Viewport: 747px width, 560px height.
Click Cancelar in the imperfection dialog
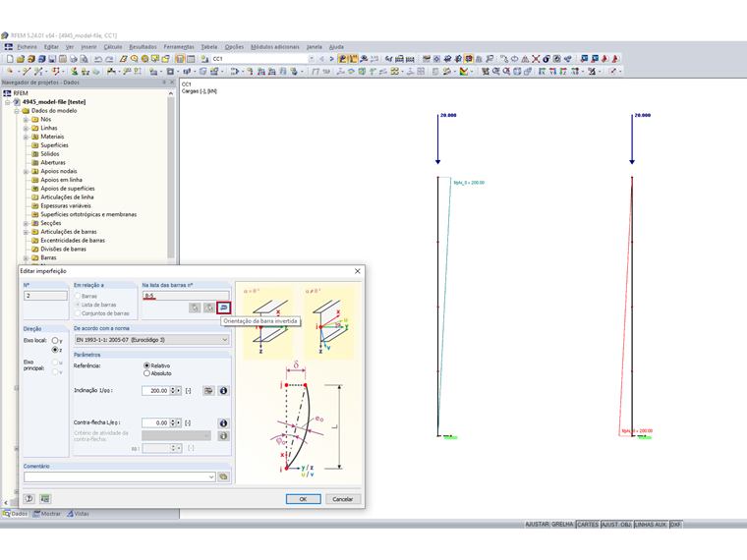pyautogui.click(x=342, y=499)
